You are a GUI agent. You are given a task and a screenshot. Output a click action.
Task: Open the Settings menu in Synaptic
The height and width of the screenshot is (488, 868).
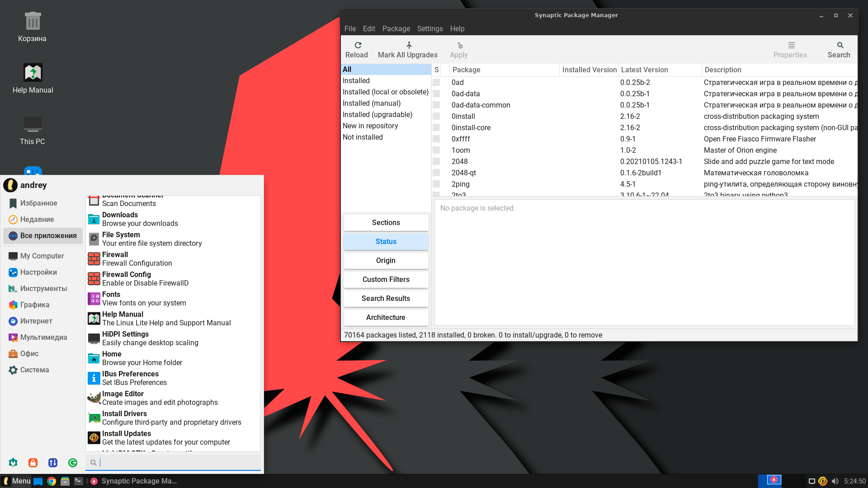pyautogui.click(x=429, y=28)
